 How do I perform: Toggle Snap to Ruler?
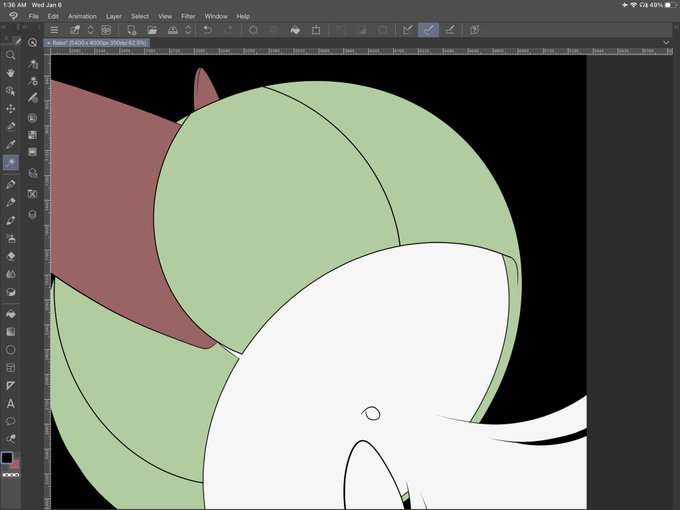(x=407, y=30)
